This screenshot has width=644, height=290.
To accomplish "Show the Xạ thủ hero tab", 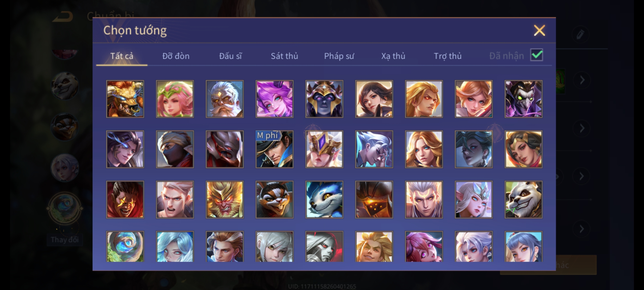I will pos(393,56).
